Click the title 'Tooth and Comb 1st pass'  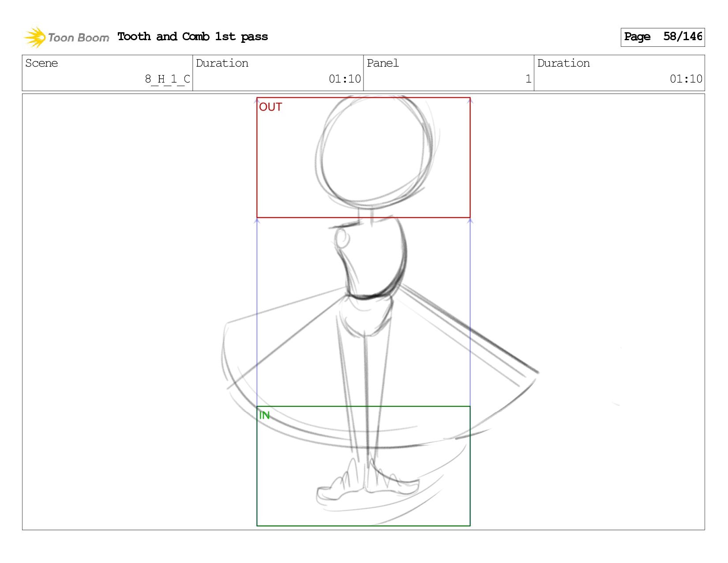193,37
